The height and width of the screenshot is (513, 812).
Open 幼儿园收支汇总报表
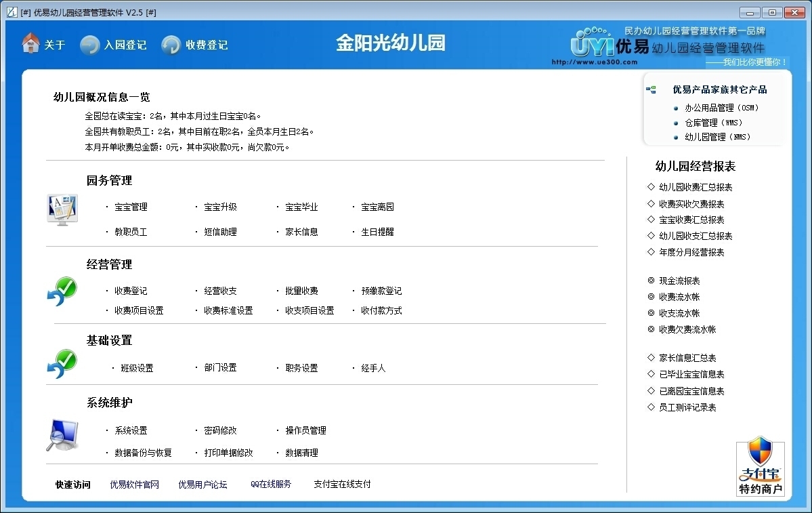[696, 236]
